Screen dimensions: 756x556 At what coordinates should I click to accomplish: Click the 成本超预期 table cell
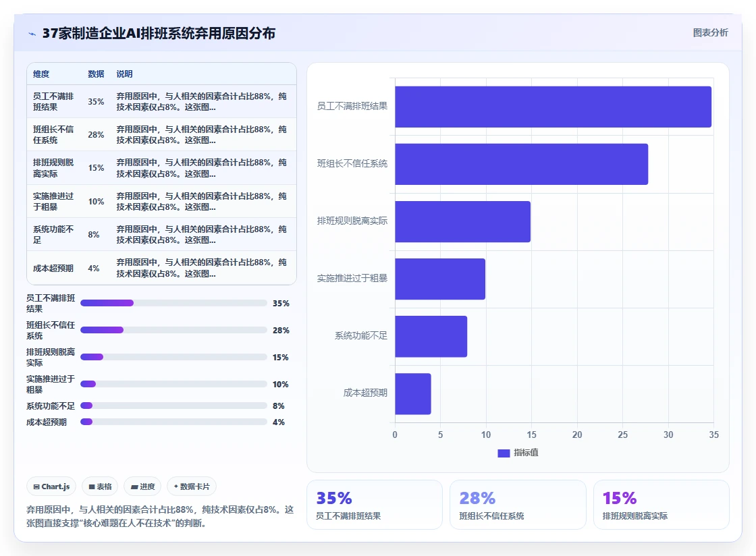click(x=53, y=269)
